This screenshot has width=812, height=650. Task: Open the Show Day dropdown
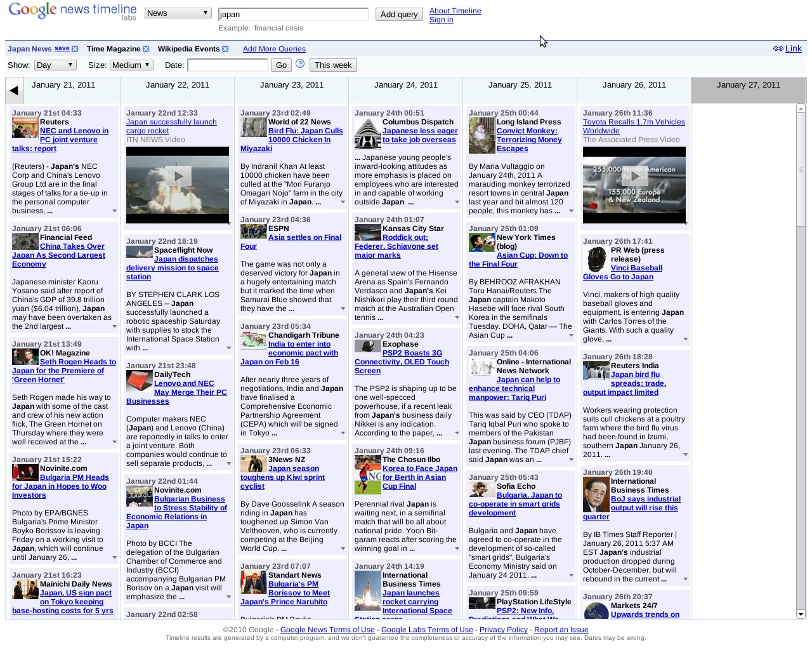point(55,65)
